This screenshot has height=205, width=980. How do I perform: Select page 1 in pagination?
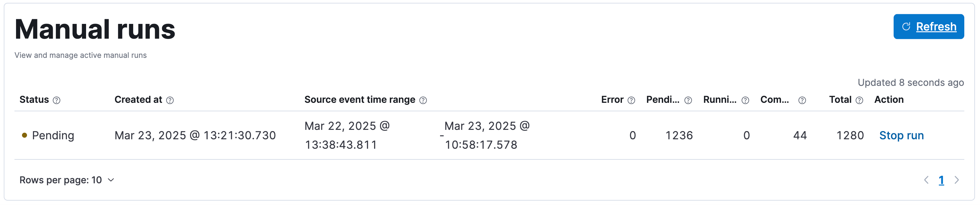pyautogui.click(x=941, y=180)
